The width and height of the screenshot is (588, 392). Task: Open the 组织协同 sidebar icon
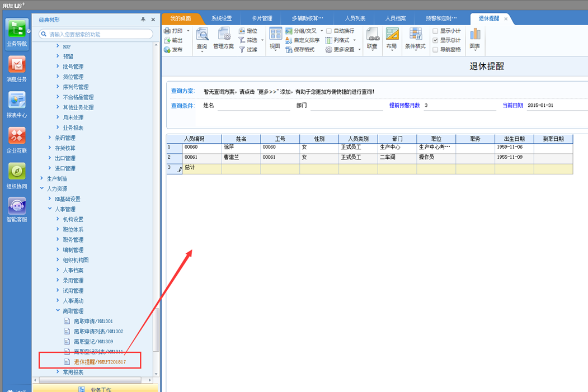pos(16,171)
